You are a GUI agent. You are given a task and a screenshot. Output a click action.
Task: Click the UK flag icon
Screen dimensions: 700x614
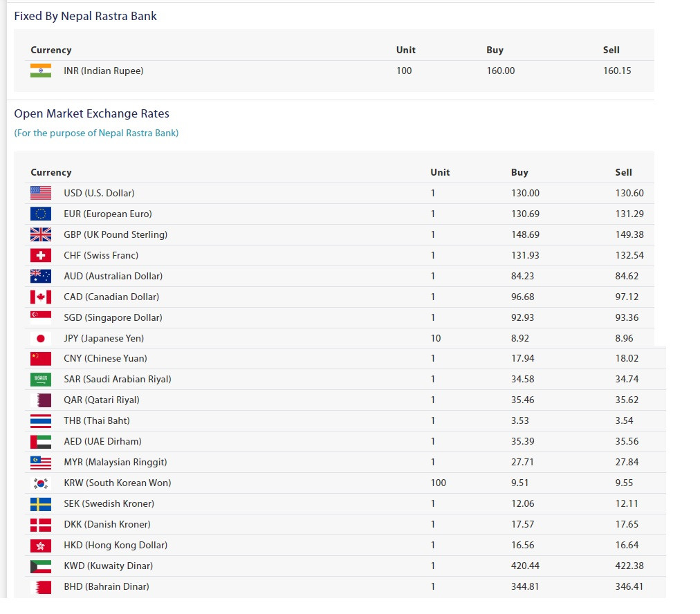click(x=41, y=234)
